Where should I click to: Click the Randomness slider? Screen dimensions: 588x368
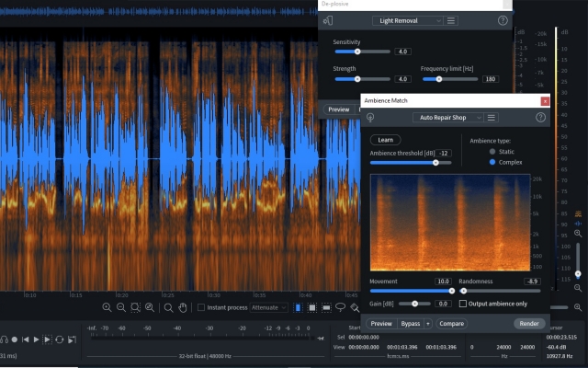click(x=500, y=291)
